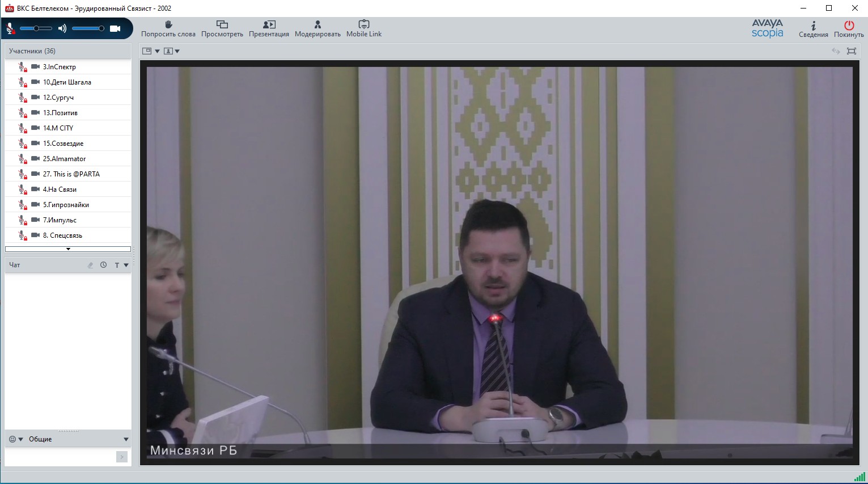This screenshot has height=484, width=868.
Task: Adjust the speaker volume slider
Action: pyautogui.click(x=88, y=28)
